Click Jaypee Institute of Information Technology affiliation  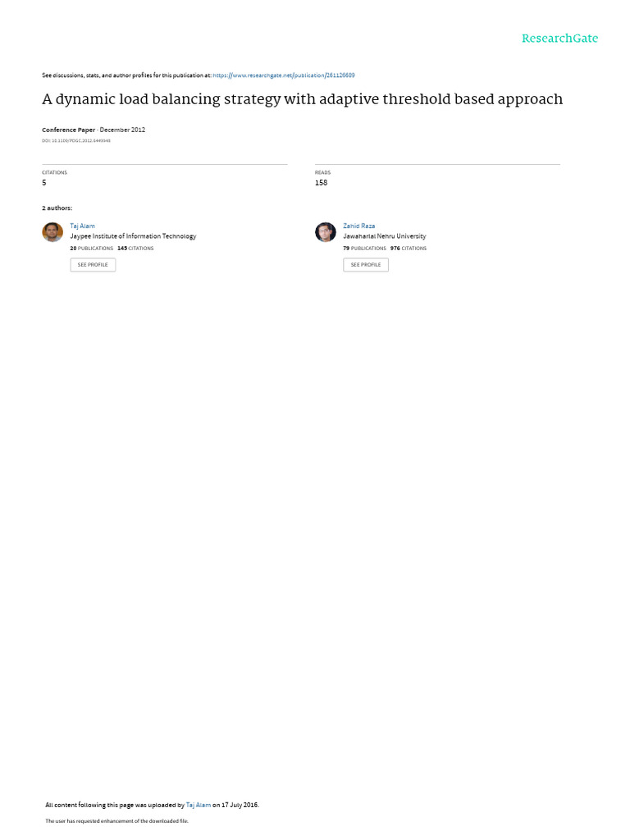tap(134, 236)
